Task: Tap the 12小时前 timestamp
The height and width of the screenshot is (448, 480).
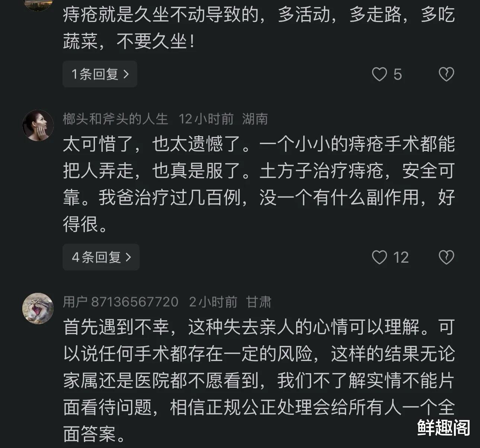Action: [206, 119]
